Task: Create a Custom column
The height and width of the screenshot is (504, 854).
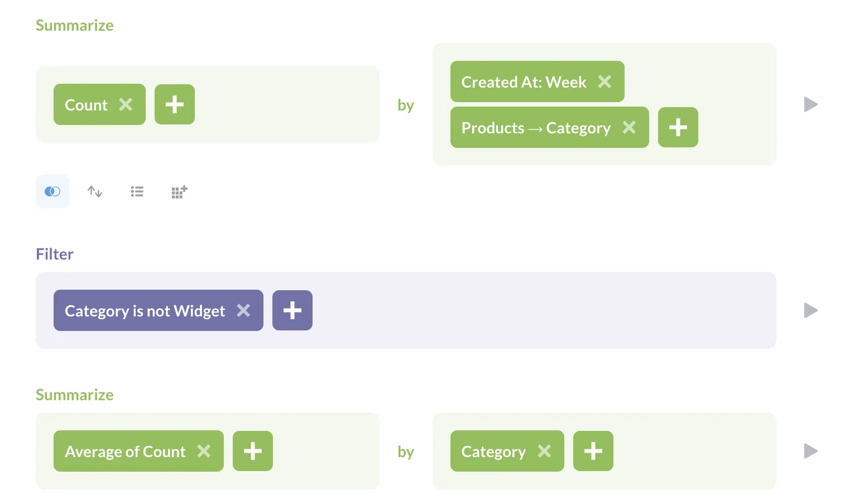Action: 179,191
